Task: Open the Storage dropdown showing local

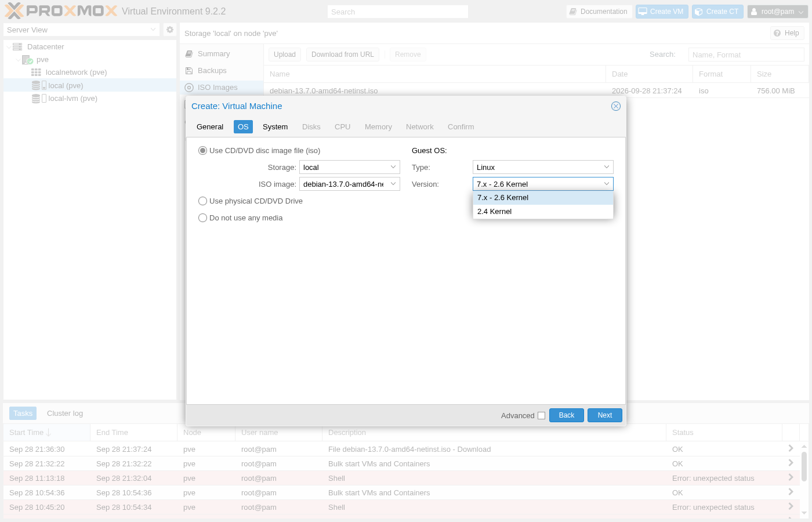Action: pyautogui.click(x=393, y=167)
